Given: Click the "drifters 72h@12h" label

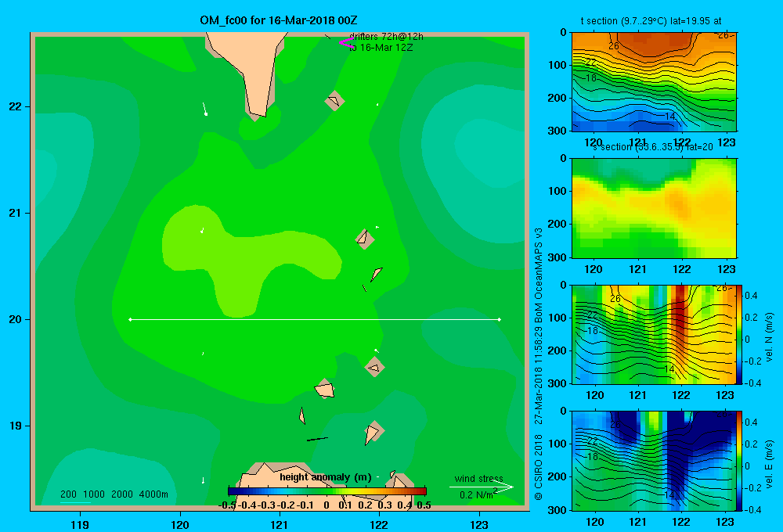Looking at the screenshot, I should click(387, 37).
